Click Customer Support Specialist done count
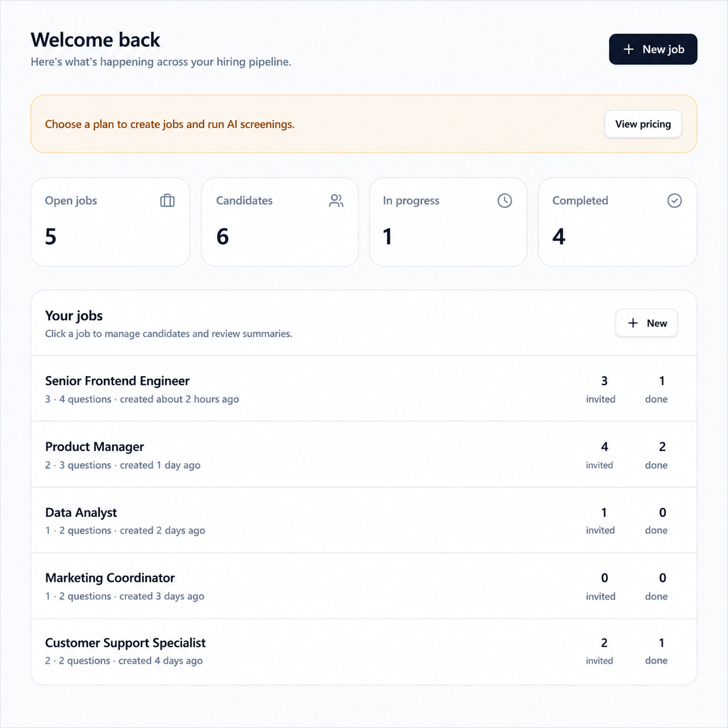Viewport: 728px width, 728px height. pyautogui.click(x=662, y=643)
